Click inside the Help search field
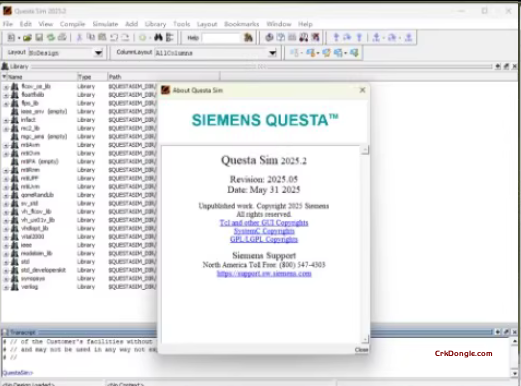Screen dimensions: 521x386 221,38
